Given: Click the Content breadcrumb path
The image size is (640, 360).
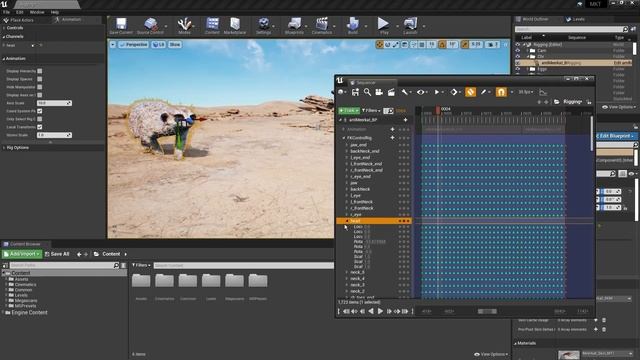Looking at the screenshot, I should 111,254.
